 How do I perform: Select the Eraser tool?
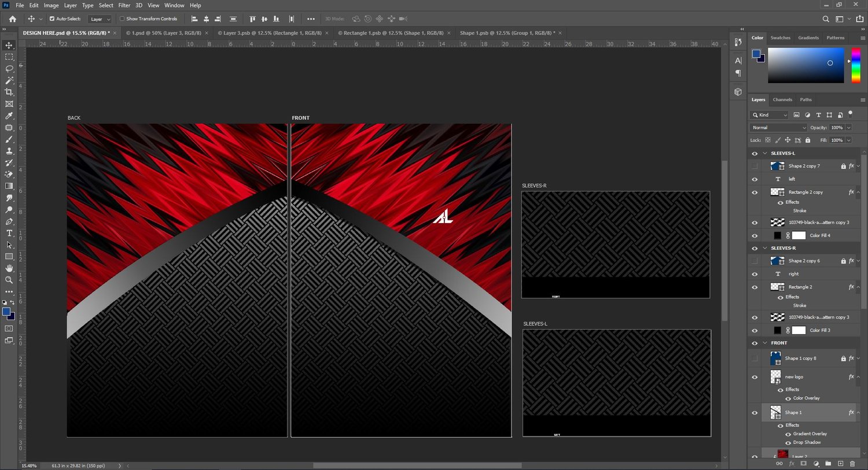coord(9,174)
